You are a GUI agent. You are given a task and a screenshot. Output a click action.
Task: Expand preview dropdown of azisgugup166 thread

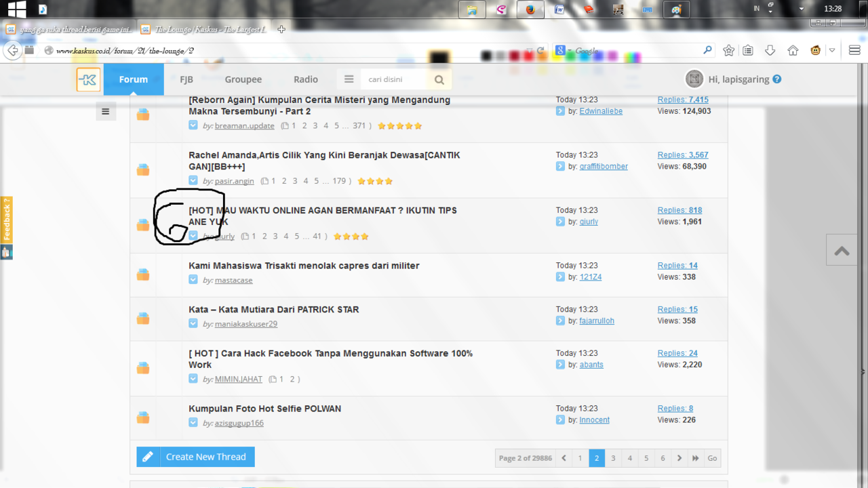point(193,423)
